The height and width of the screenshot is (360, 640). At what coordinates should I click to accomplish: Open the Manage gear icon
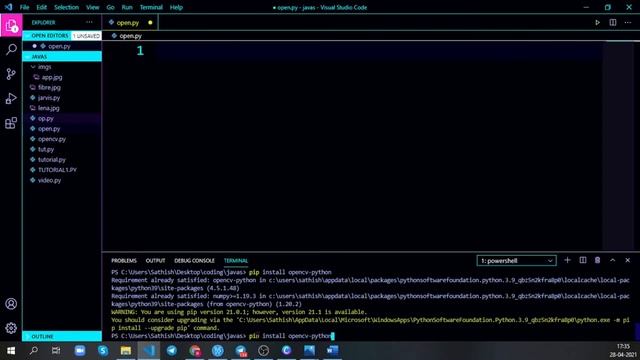click(x=11, y=328)
